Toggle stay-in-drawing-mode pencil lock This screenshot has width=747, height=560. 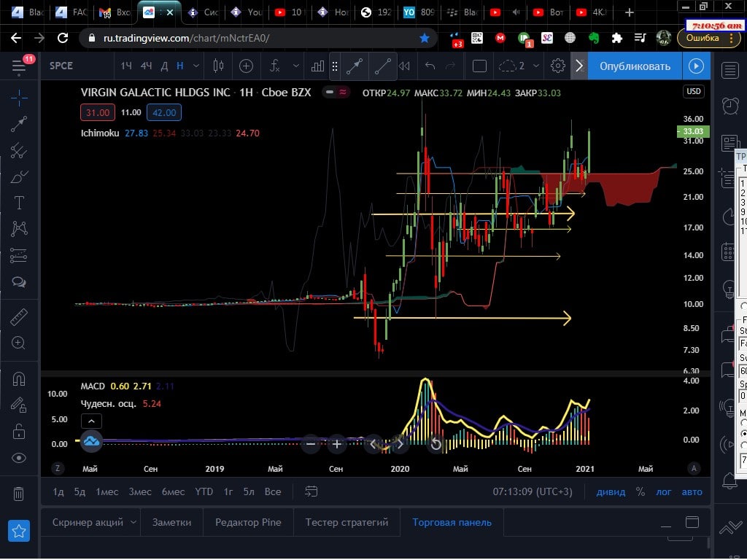(19, 405)
